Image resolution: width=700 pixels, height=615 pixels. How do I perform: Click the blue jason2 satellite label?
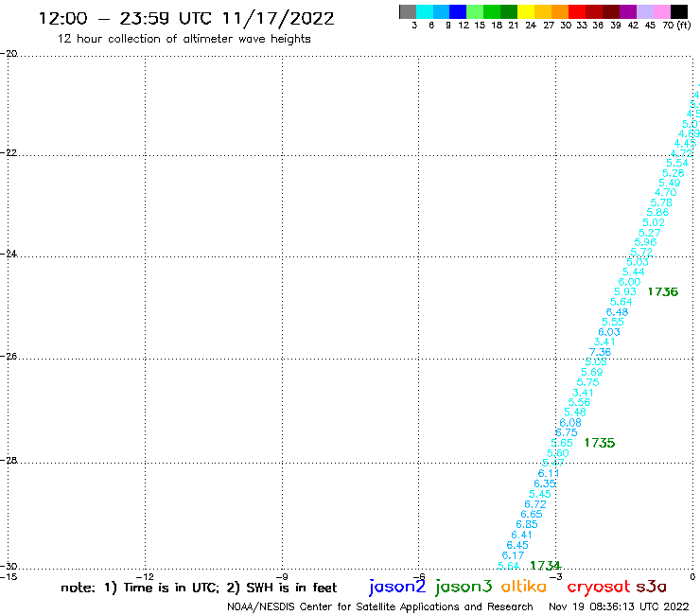point(397,587)
